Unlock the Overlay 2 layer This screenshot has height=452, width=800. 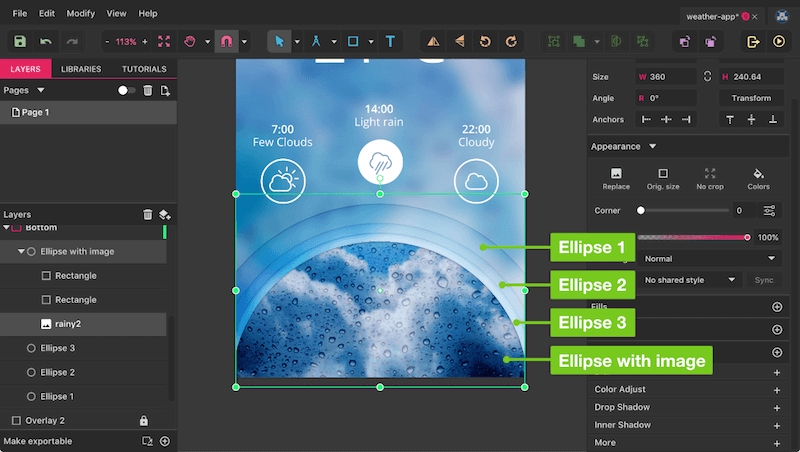144,421
